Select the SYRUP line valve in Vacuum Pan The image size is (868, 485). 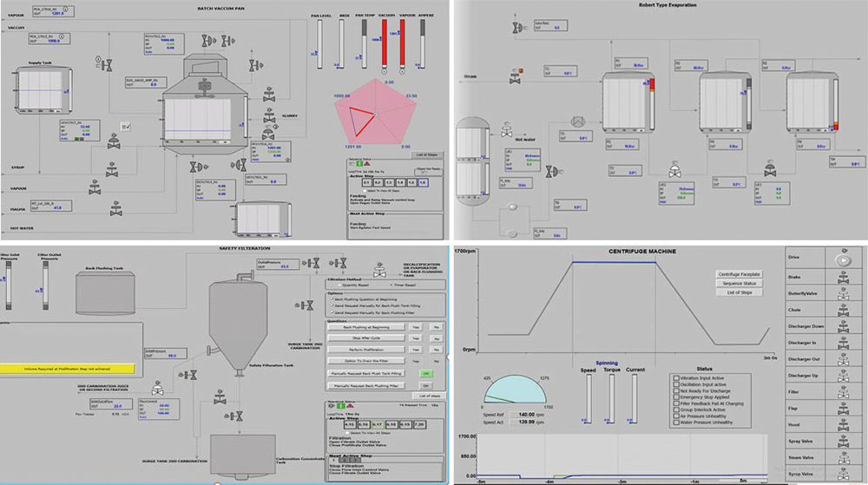(x=112, y=170)
